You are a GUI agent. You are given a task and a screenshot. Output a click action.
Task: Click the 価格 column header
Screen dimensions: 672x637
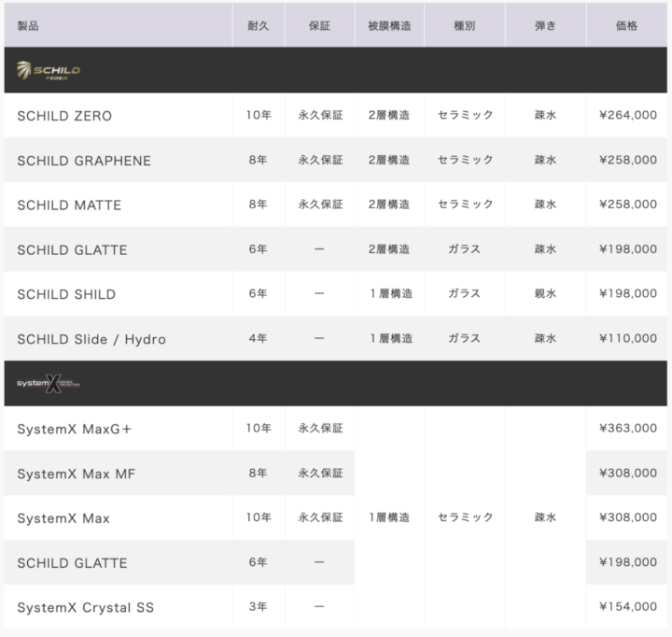[x=626, y=26]
